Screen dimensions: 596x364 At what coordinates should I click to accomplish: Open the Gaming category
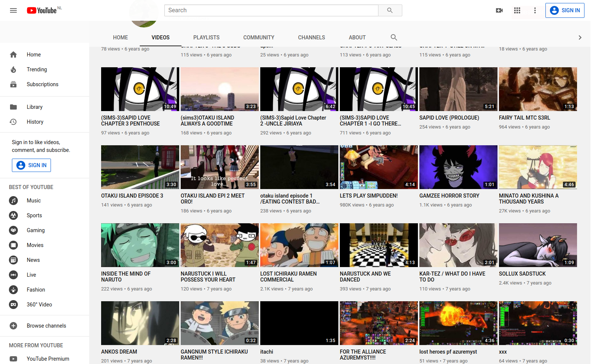click(45, 230)
